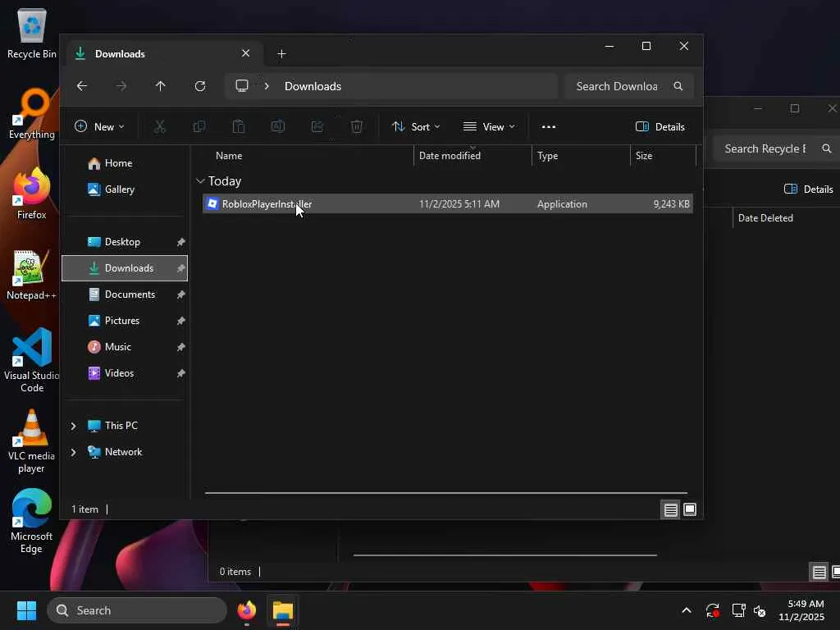Image resolution: width=840 pixels, height=630 pixels.
Task: Open Music in the sidebar
Action: (x=125, y=347)
